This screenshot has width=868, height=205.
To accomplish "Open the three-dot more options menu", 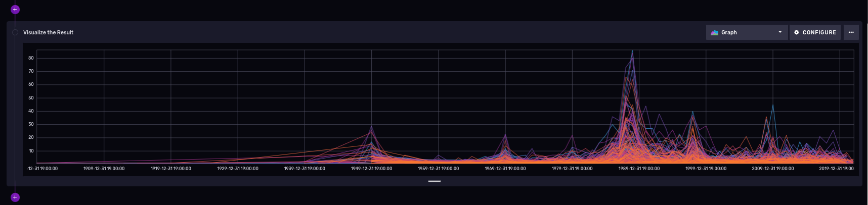I will pos(851,32).
